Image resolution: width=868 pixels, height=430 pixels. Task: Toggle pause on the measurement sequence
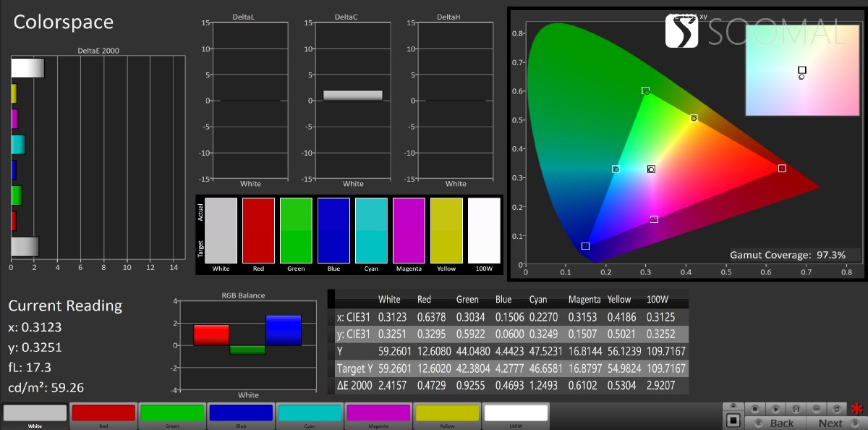(x=796, y=409)
